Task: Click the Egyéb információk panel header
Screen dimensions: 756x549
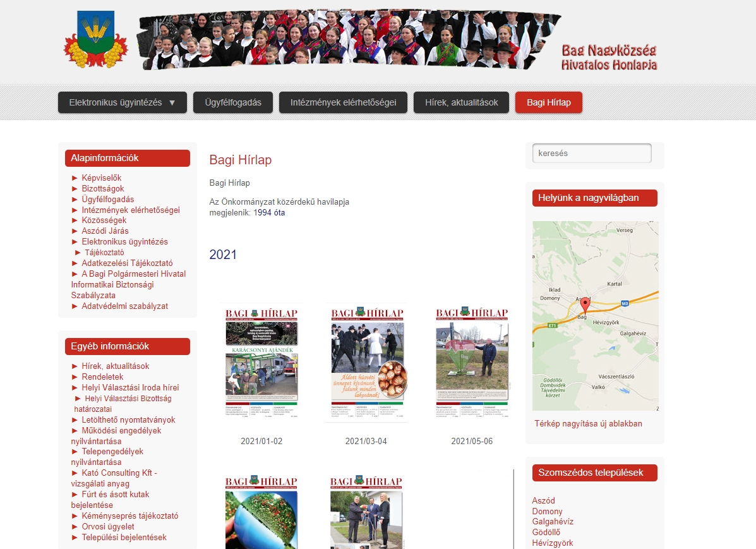Action: pyautogui.click(x=128, y=346)
